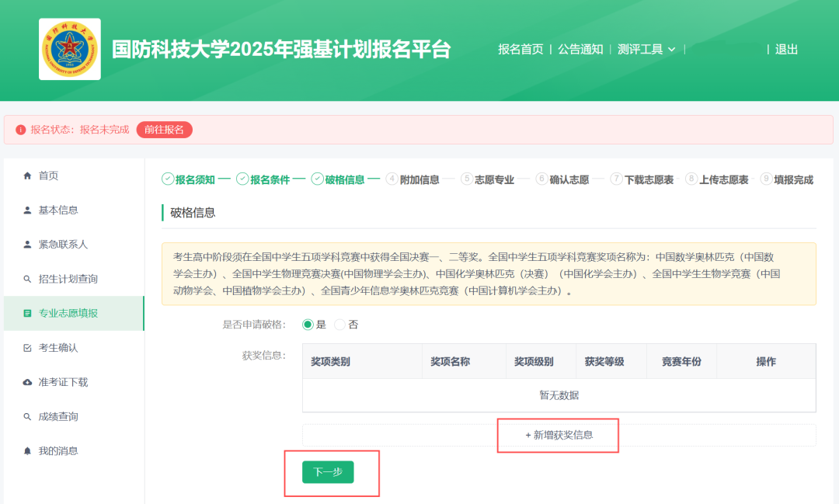Open 准考证下载 in the sidebar

74,382
